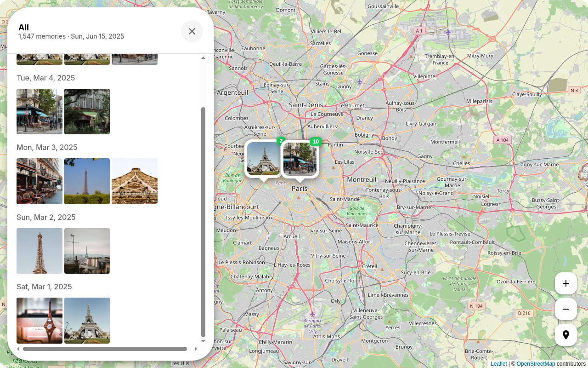Click the horizontal scrollbar thumb in the panel

click(105, 349)
